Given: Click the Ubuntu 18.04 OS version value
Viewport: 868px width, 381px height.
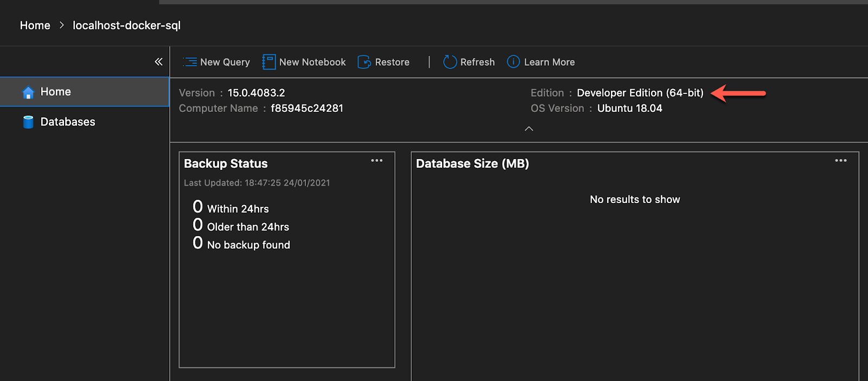Looking at the screenshot, I should click(x=629, y=108).
